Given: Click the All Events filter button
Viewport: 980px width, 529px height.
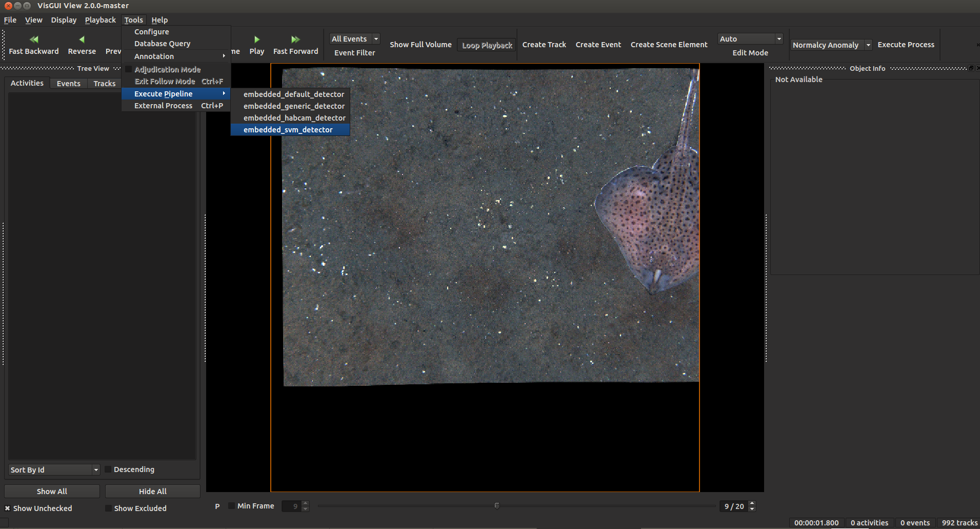Looking at the screenshot, I should coord(350,39).
